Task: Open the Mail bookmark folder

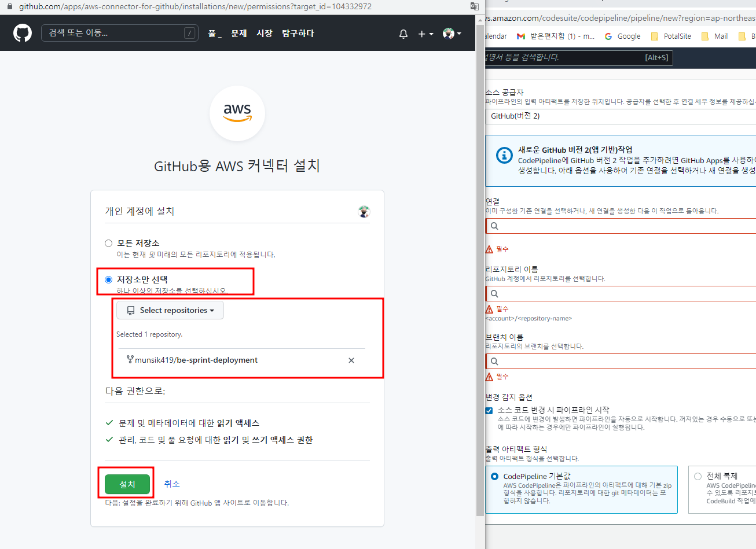Action: [x=714, y=36]
